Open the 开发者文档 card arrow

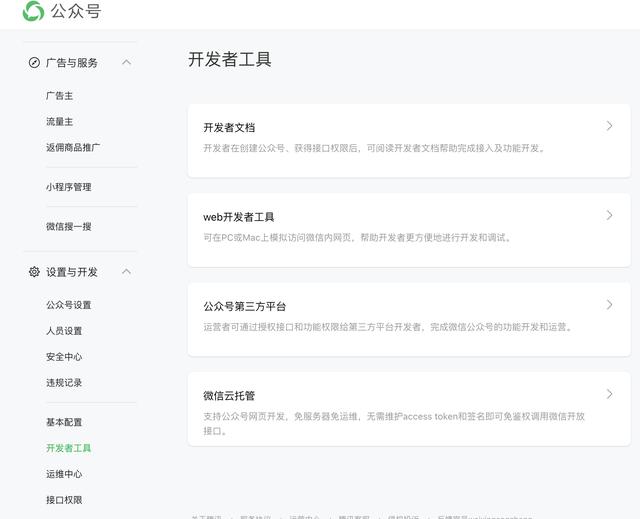(609, 126)
